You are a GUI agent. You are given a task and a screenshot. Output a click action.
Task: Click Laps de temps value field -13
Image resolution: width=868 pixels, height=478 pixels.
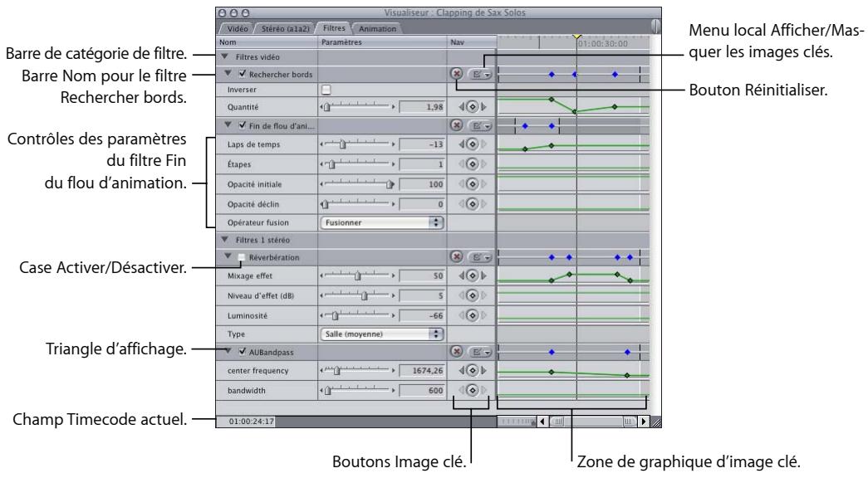coord(422,144)
